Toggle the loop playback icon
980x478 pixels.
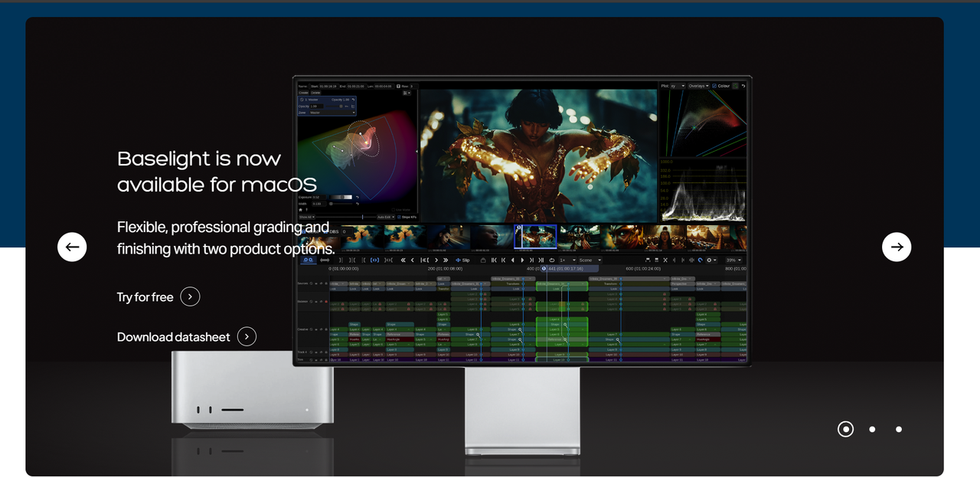pos(552,260)
